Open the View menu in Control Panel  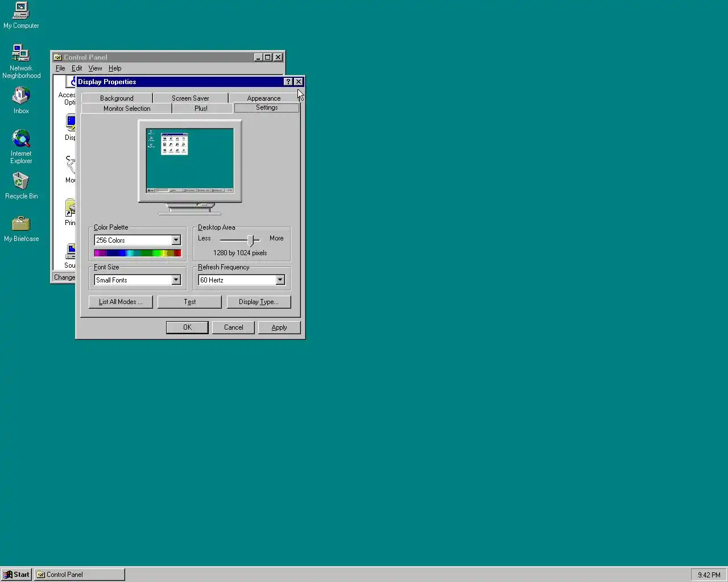tap(95, 68)
